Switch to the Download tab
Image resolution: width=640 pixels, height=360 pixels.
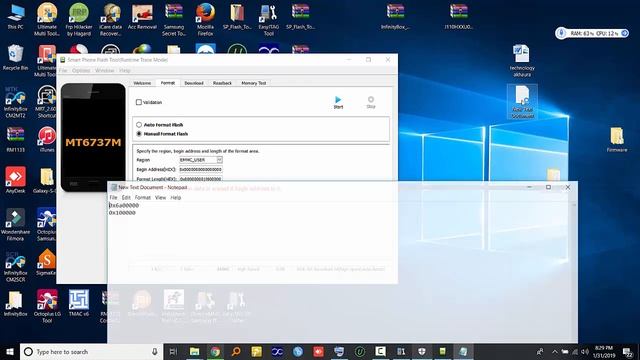point(193,83)
